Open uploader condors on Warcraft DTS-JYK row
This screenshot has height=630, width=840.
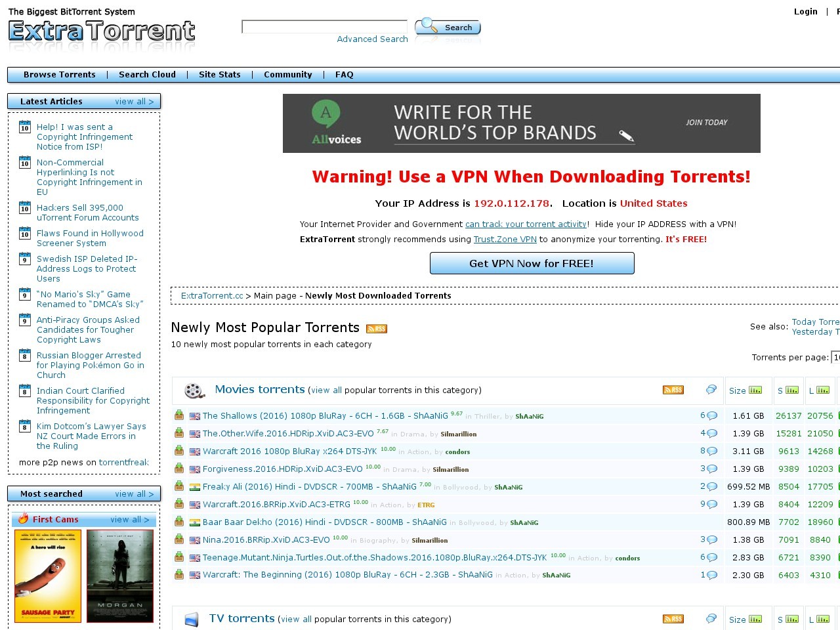pos(457,452)
